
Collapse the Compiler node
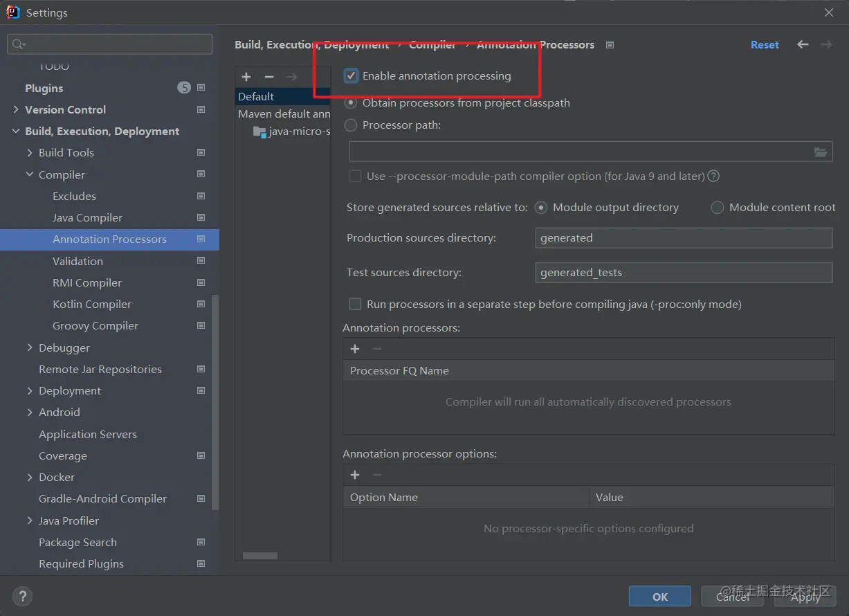coord(30,174)
